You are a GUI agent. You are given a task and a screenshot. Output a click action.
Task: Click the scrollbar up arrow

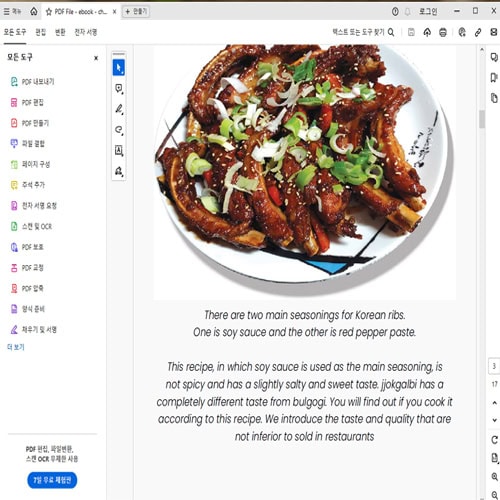tap(482, 50)
